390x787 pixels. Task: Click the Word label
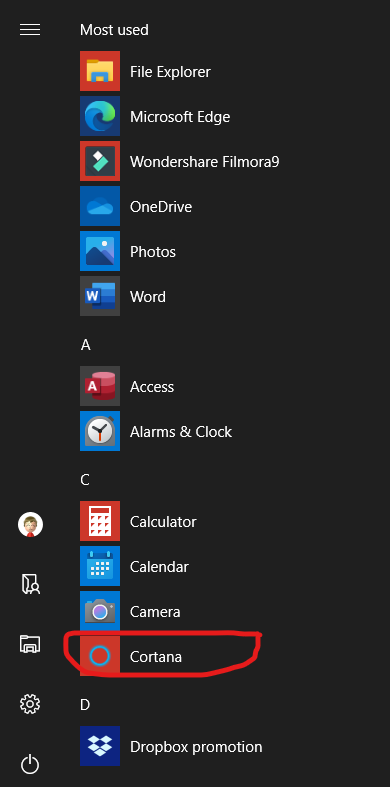[148, 297]
